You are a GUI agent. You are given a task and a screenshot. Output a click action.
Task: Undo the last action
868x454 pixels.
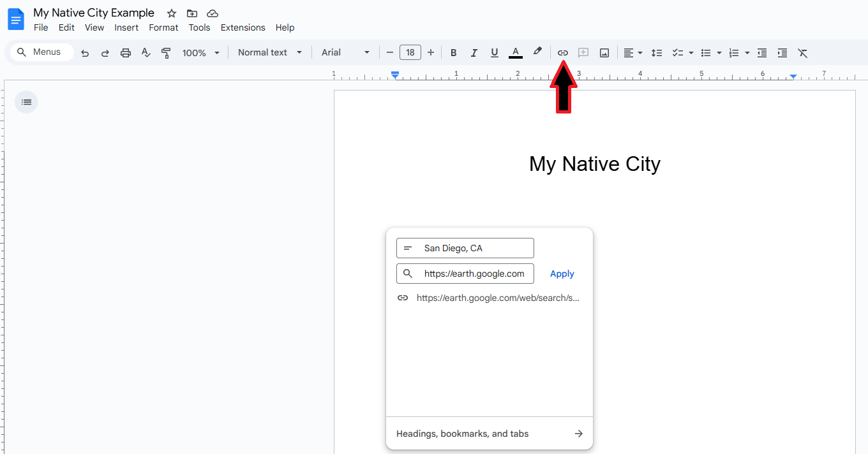84,52
